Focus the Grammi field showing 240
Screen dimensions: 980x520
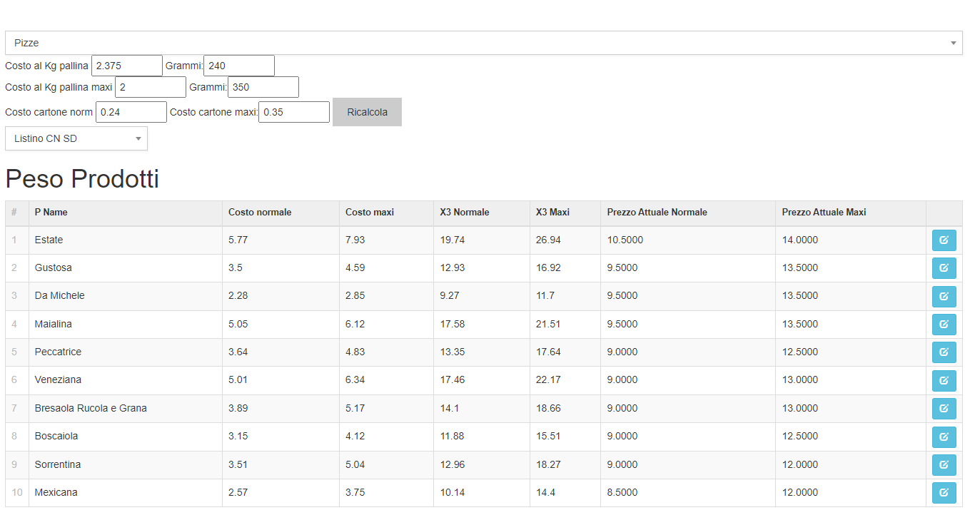[238, 66]
